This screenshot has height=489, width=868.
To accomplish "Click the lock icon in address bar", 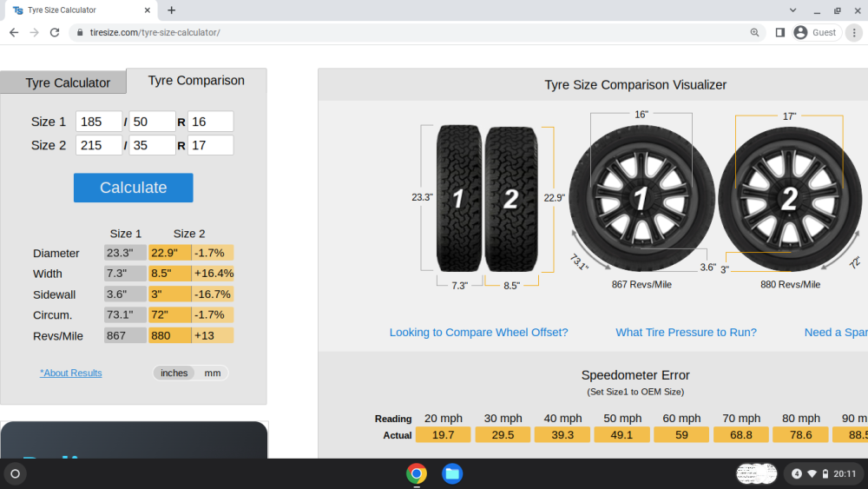I will (80, 33).
